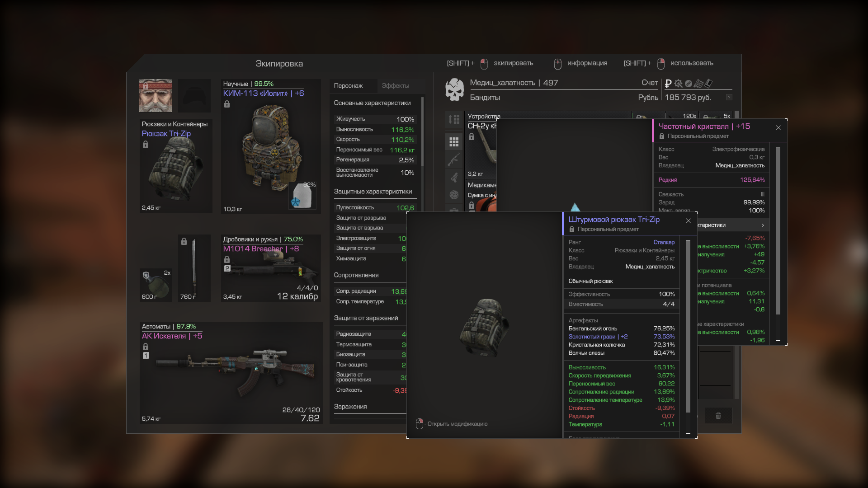Select the Рюкзак Tri-Zip equipment slot

176,166
